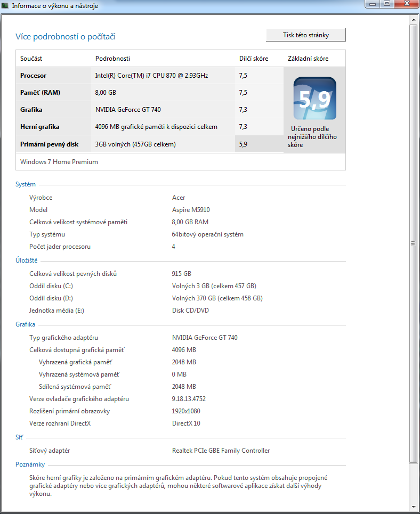This screenshot has height=514, width=420.
Task: Click the 'Dílčí skóre' column header
Action: 253,59
